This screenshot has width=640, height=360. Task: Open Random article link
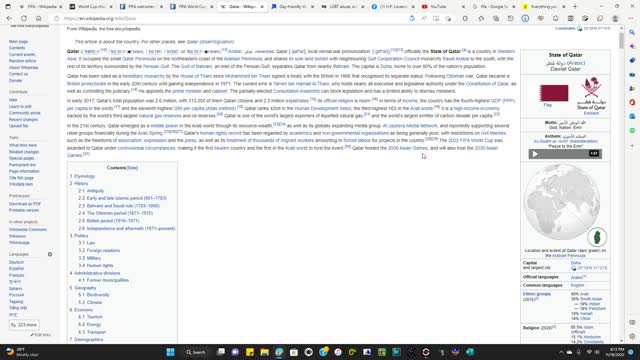point(22,61)
